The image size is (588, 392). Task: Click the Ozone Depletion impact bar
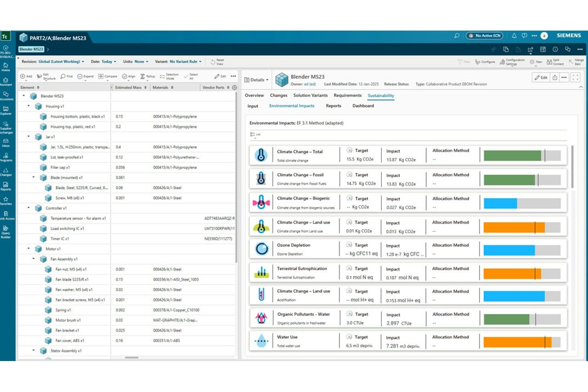click(x=522, y=250)
